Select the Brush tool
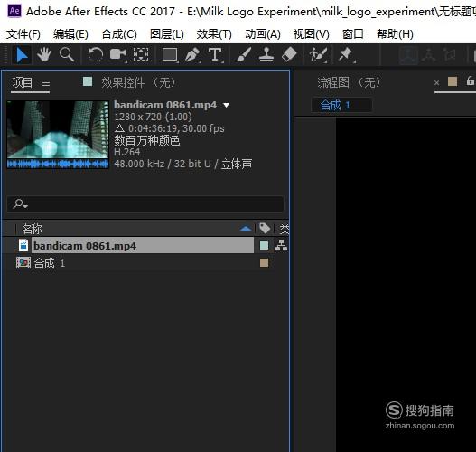The width and height of the screenshot is (476, 452). (244, 55)
